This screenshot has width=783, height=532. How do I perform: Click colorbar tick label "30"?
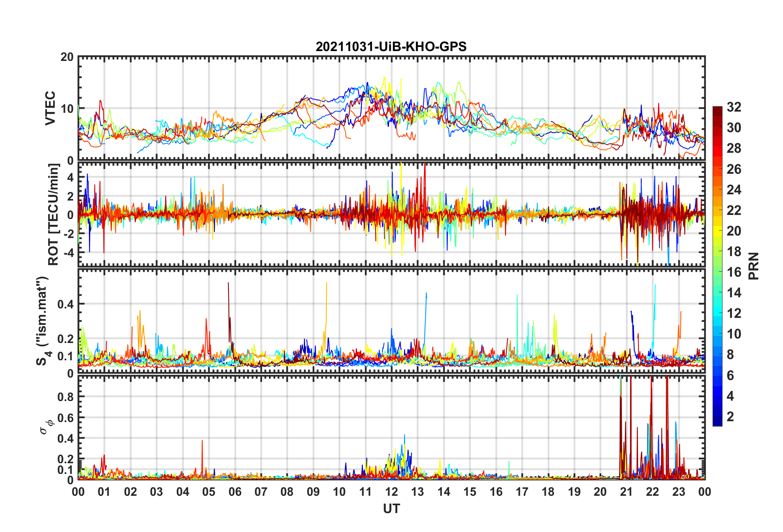(734, 128)
